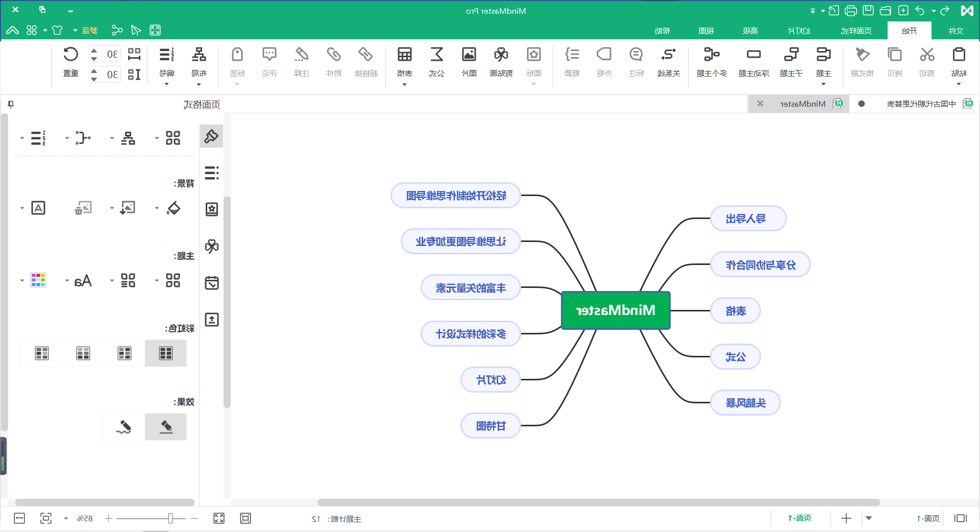
Task: Click the remove background image icon
Action: pos(83,208)
